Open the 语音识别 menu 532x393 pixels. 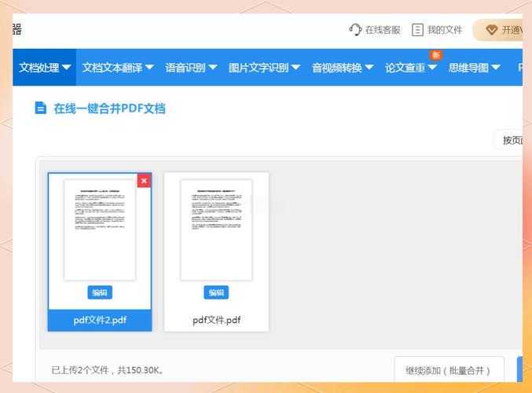pyautogui.click(x=192, y=67)
